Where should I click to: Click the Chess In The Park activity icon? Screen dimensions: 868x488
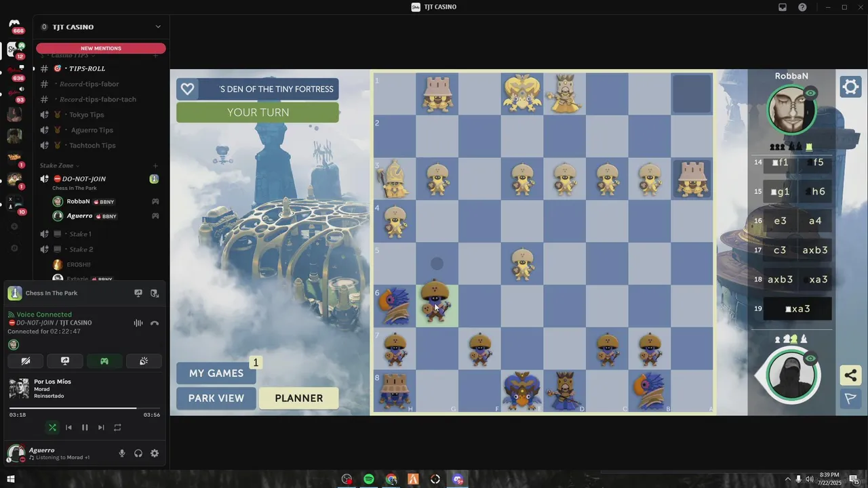click(15, 293)
